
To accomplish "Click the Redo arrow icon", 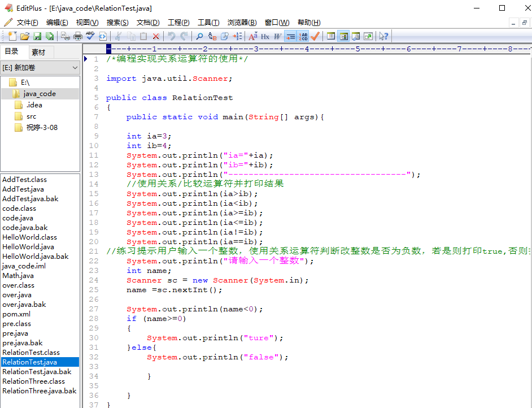I will 184,36.
